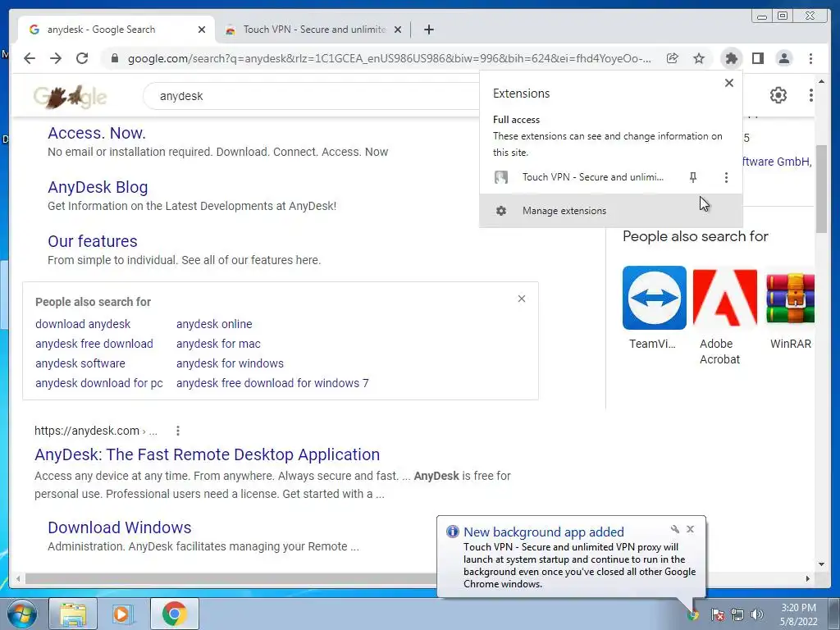840x630 pixels.
Task: Open the Windows Start menu
Action: 22,614
